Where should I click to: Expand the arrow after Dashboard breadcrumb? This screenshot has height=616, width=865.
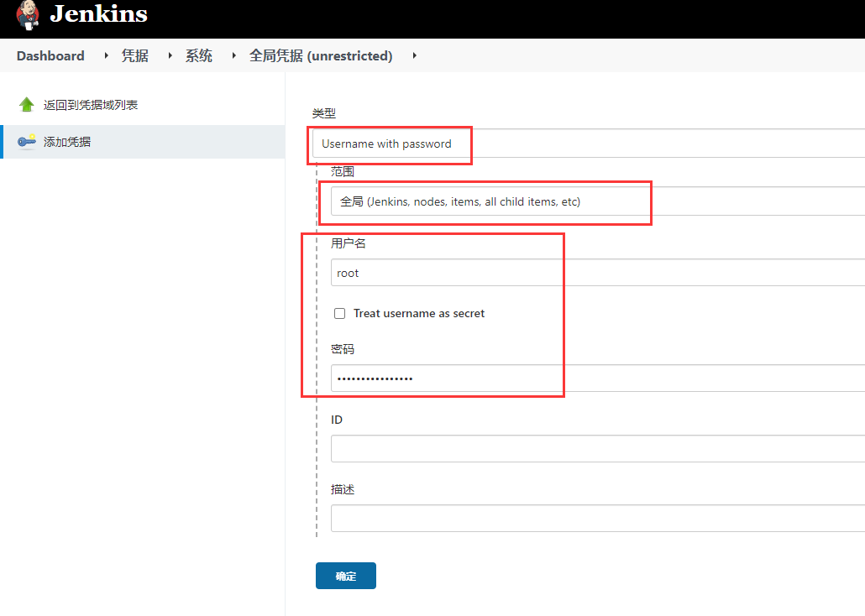click(106, 56)
